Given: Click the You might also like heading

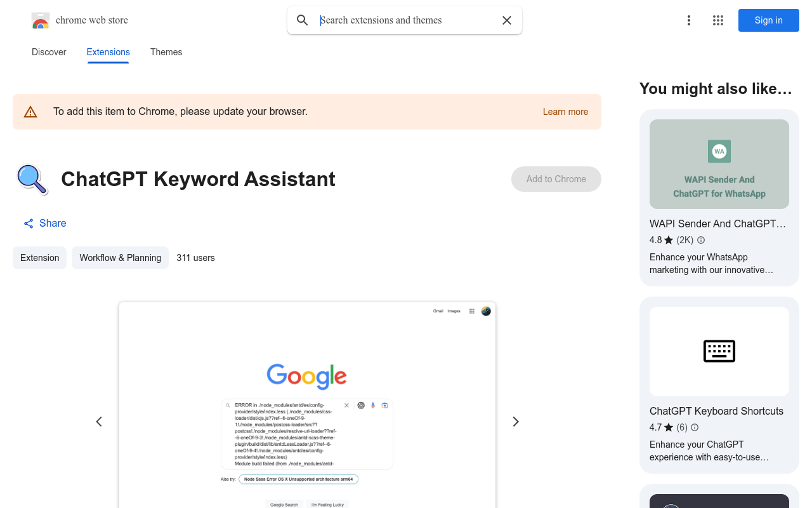Looking at the screenshot, I should [716, 89].
